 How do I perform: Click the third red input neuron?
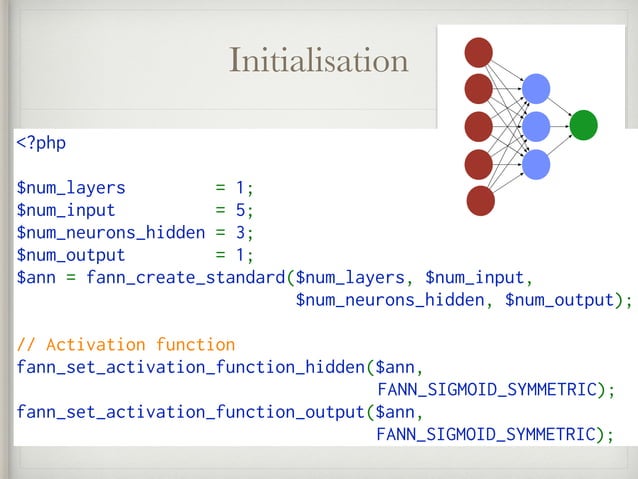(x=478, y=127)
